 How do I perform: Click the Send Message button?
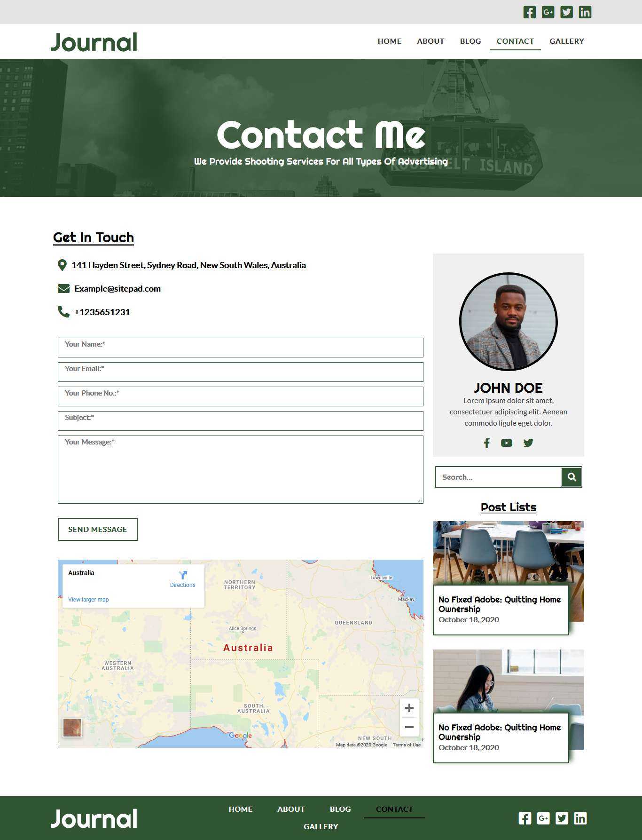tap(98, 530)
